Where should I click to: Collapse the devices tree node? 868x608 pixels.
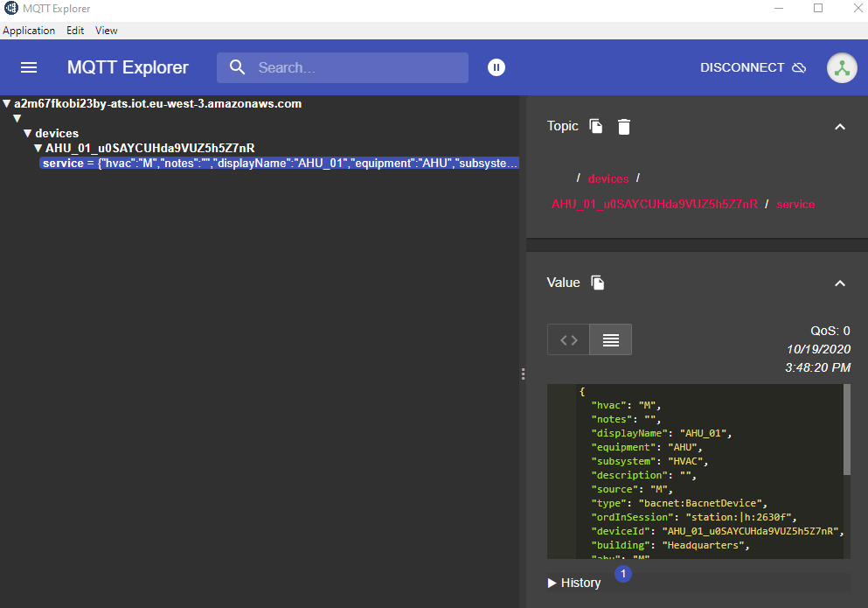[x=27, y=133]
